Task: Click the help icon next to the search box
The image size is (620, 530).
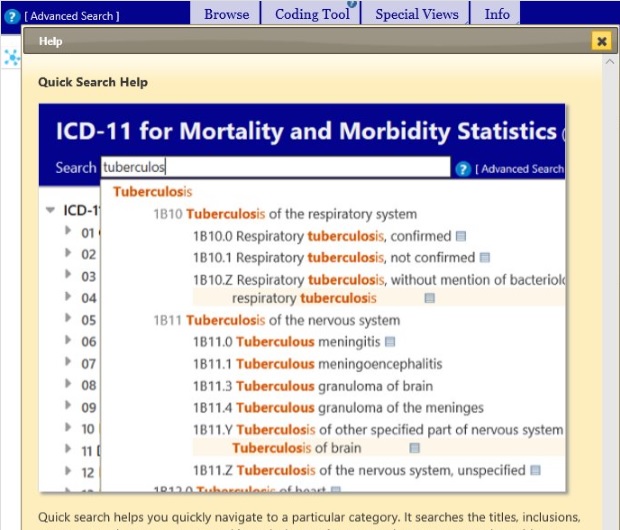Action: tap(463, 169)
